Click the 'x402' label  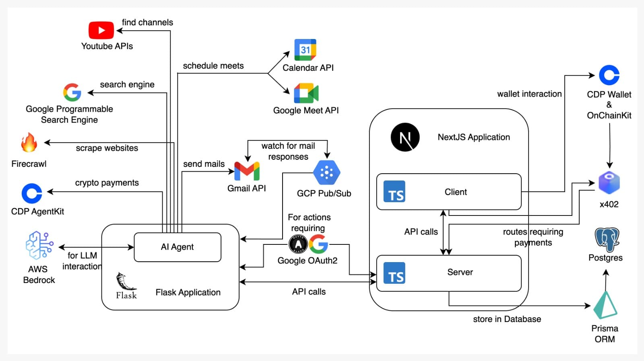click(x=609, y=204)
